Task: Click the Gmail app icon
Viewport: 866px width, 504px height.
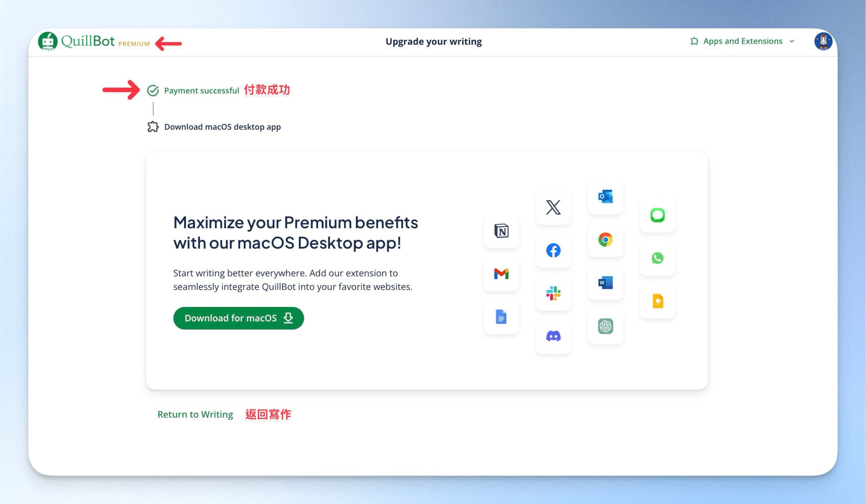Action: pos(501,274)
